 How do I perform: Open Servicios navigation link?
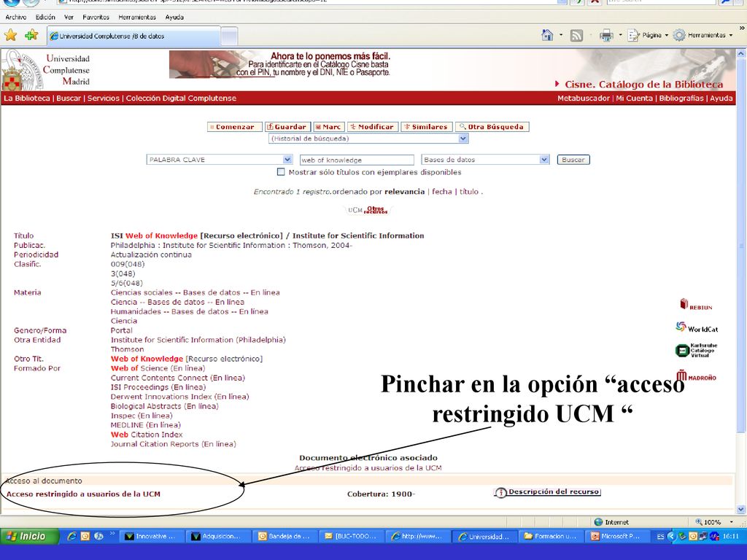click(x=104, y=98)
